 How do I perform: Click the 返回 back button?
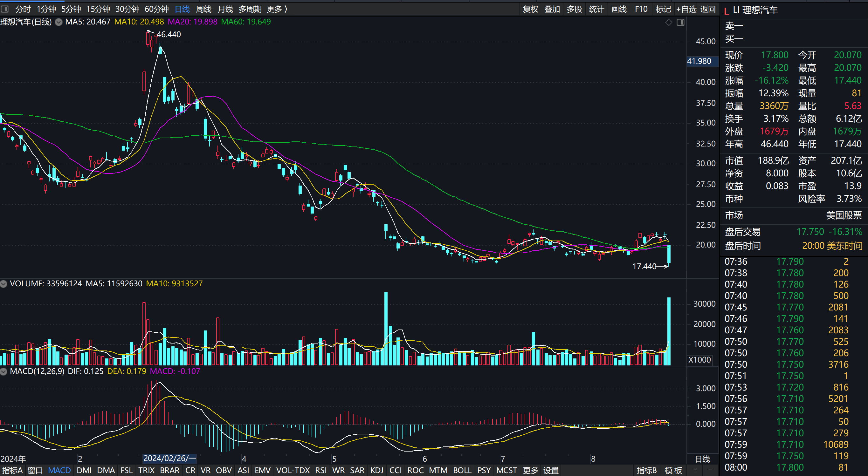click(x=708, y=9)
